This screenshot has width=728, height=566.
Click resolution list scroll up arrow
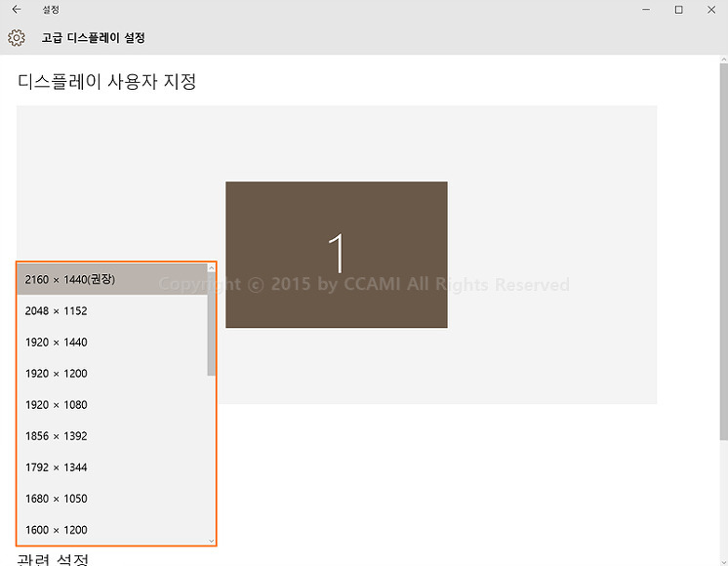point(211,268)
